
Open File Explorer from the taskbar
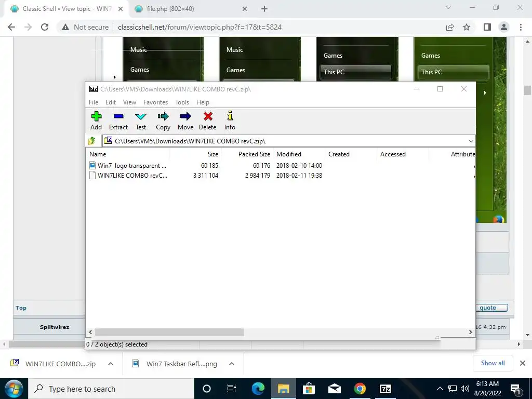[283, 389]
